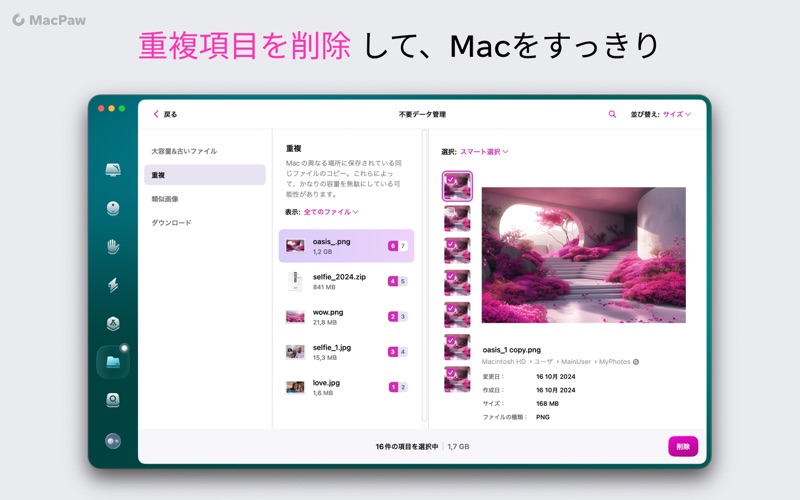Screen dimensions: 800x500
Task: Open the スマート選択 selection dropdown
Action: [x=484, y=152]
